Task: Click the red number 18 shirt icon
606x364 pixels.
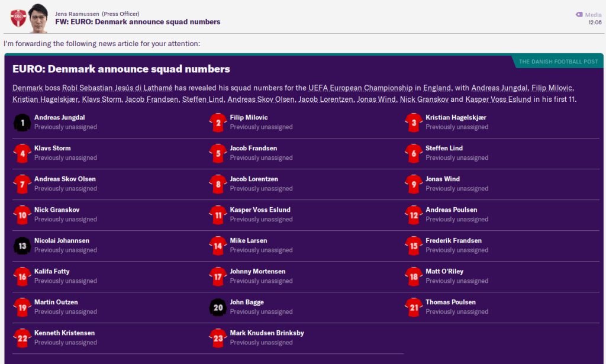Action: [x=414, y=276]
